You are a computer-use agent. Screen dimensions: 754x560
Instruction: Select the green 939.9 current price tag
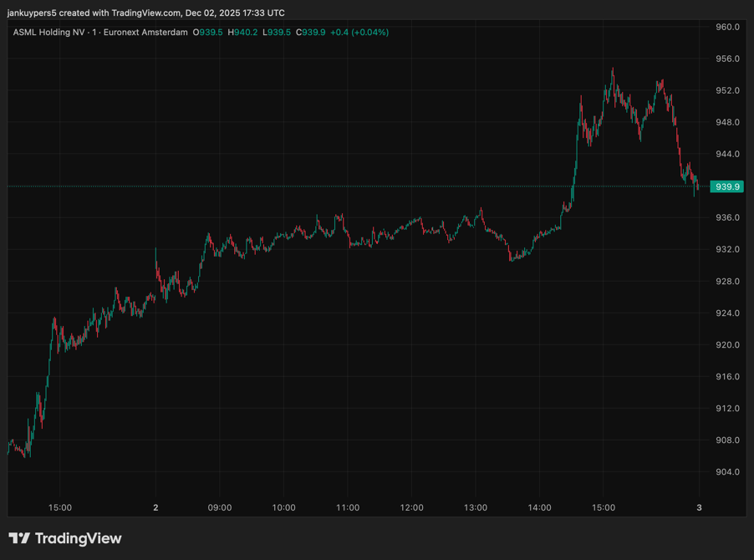[x=726, y=186]
